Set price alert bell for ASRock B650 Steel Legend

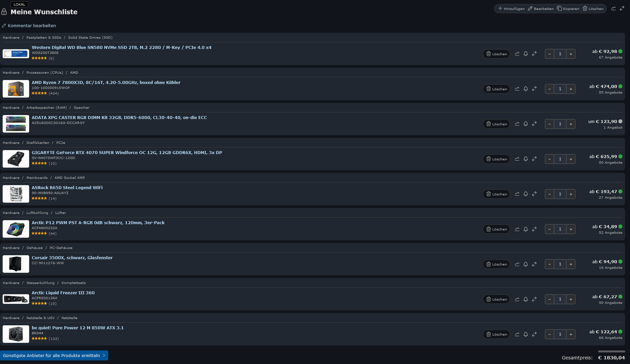click(526, 194)
